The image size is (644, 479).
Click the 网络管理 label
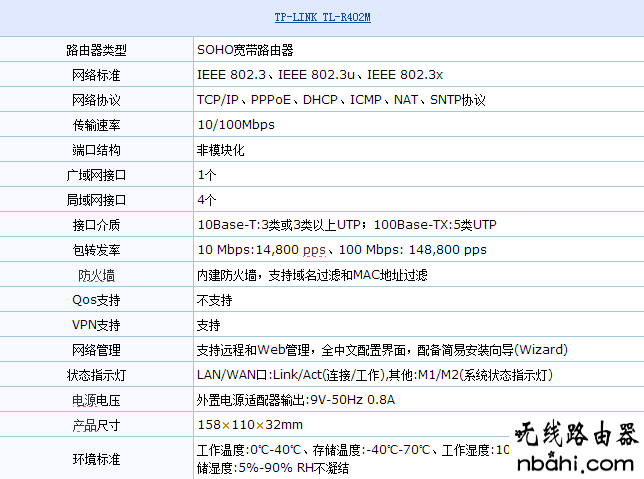pyautogui.click(x=96, y=350)
